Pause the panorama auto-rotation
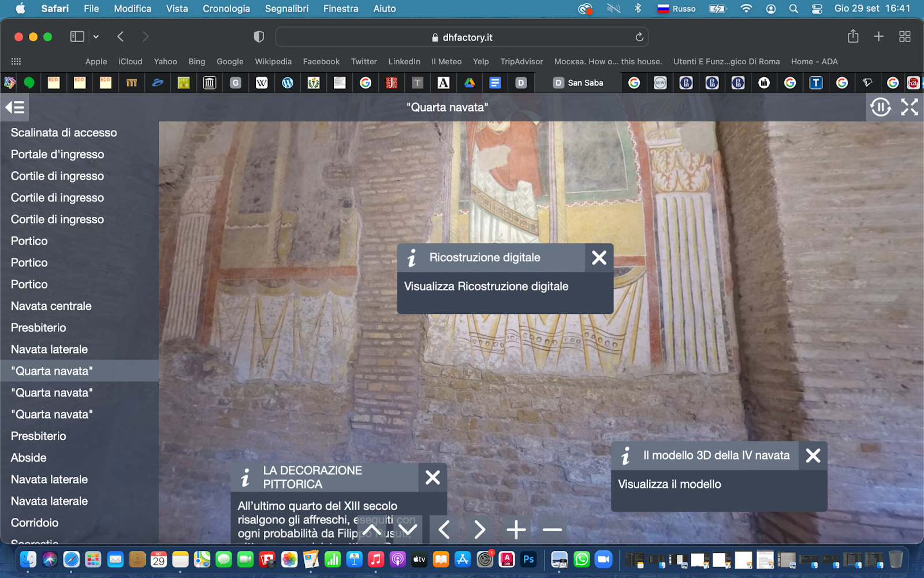Screen dimensions: 924x578 click(880, 107)
